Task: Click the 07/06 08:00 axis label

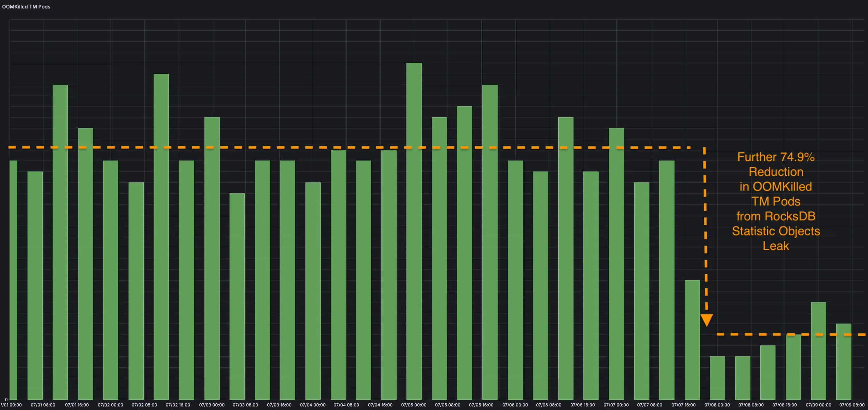Action: coord(549,405)
